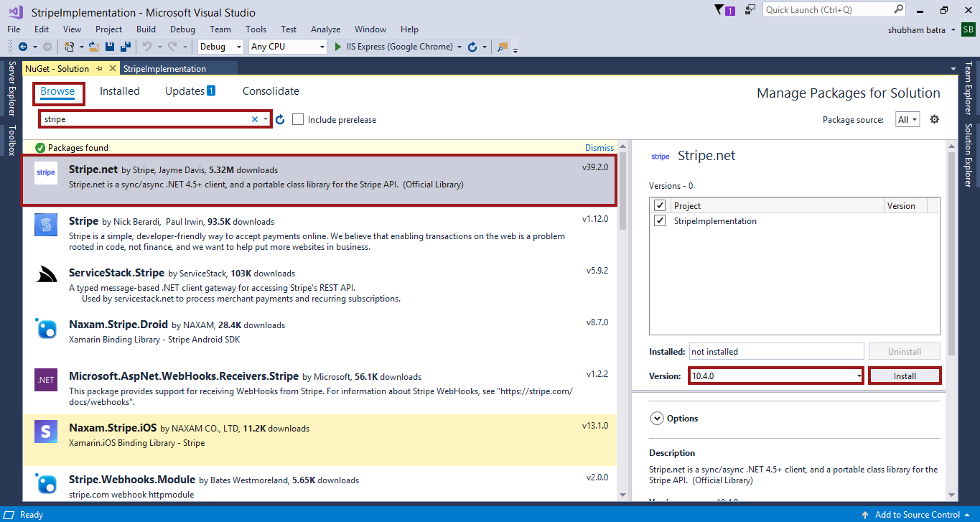Image resolution: width=980 pixels, height=522 pixels.
Task: Switch to the Updates tab
Action: (190, 91)
